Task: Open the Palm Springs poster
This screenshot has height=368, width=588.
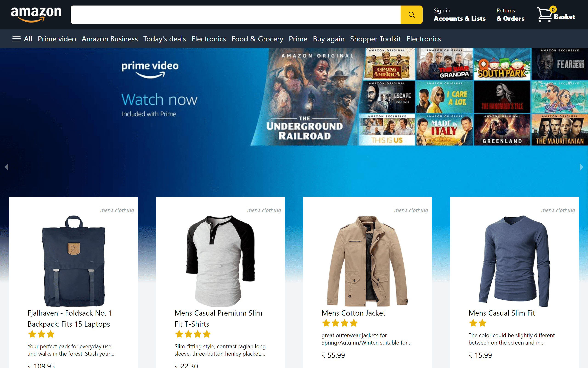Action: (x=560, y=97)
